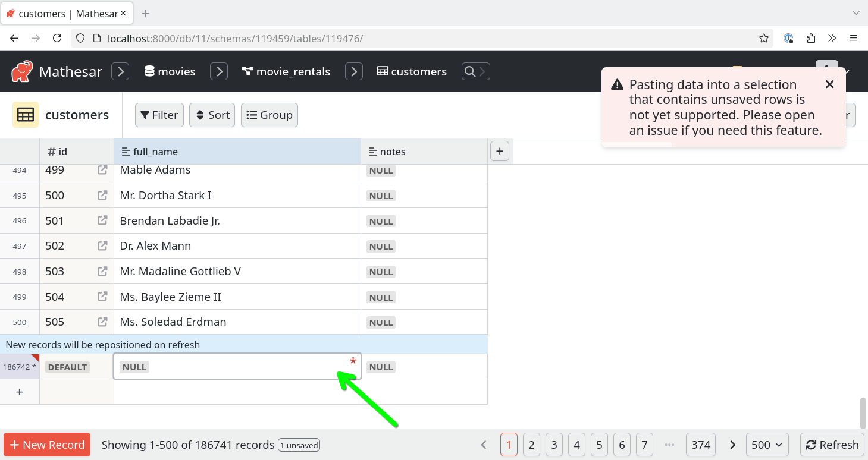Image resolution: width=868 pixels, height=460 pixels.
Task: Open record detail for Ms. Soledad Erdman
Action: 102,322
